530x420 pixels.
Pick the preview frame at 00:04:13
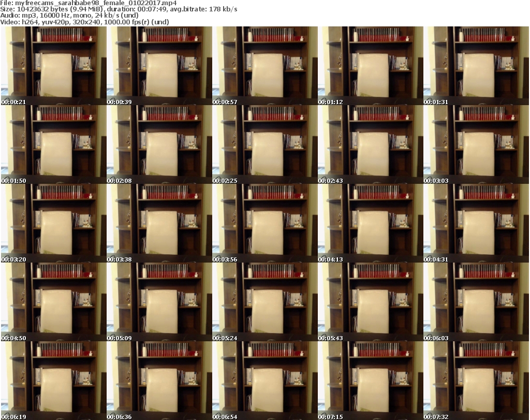(371, 223)
